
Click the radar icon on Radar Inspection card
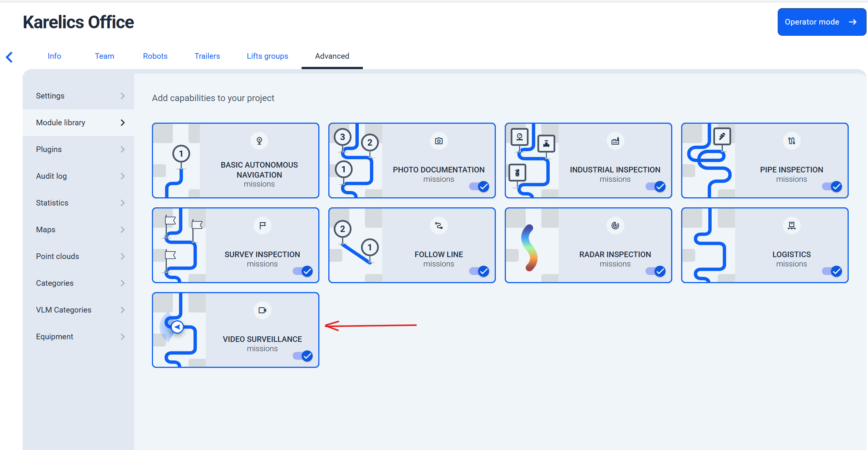point(615,226)
